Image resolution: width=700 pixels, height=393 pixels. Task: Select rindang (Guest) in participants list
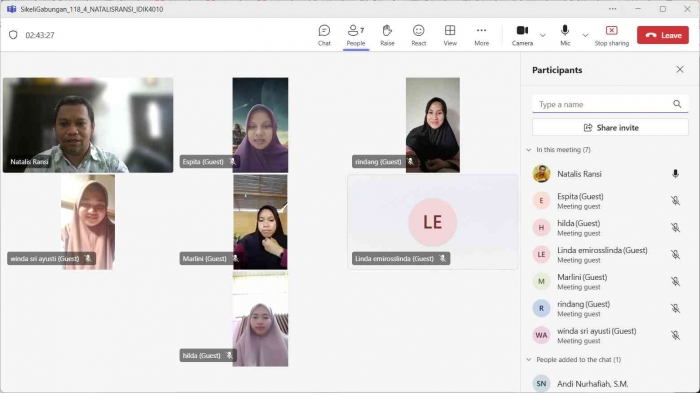pyautogui.click(x=610, y=309)
